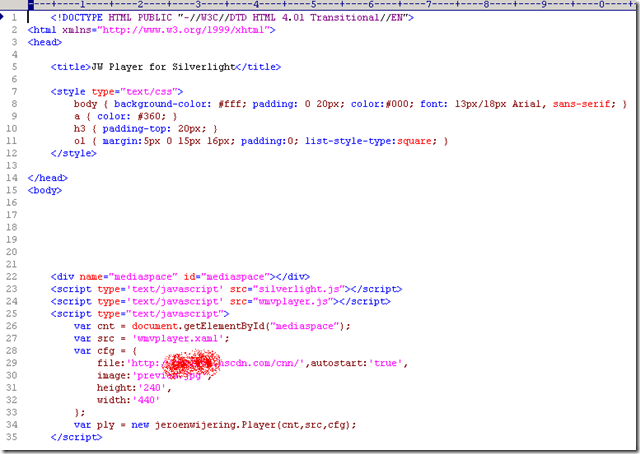This screenshot has width=640, height=454.
Task: Click the image:'preview.jpg' line
Action: (x=154, y=375)
